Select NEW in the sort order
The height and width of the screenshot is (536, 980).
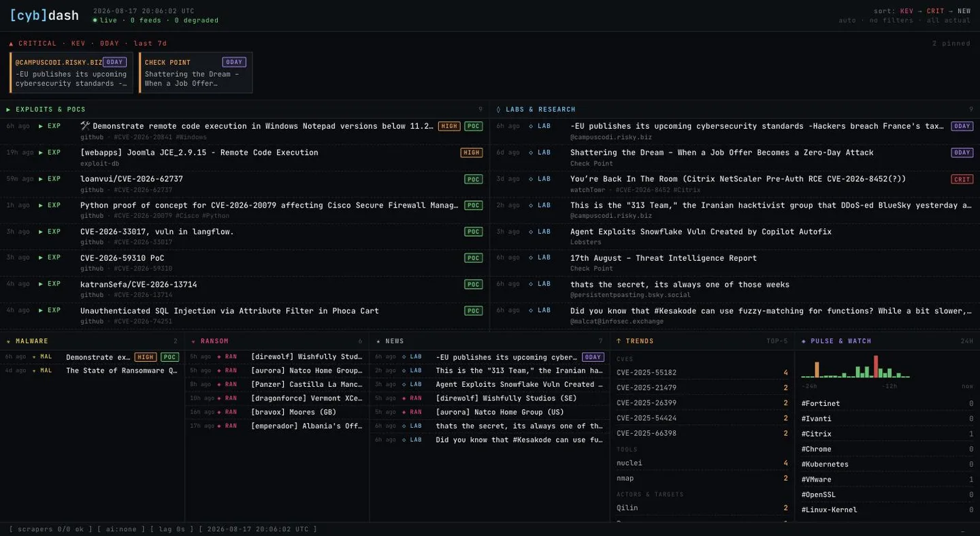point(964,11)
